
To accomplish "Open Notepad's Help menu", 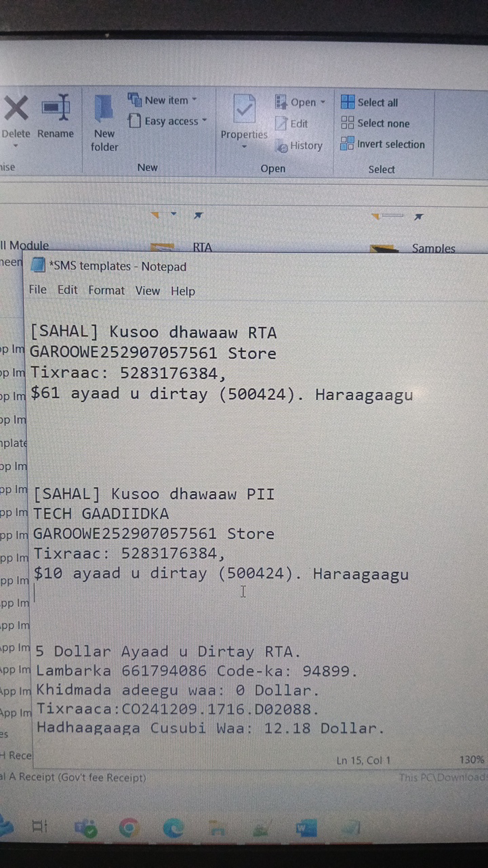I will [183, 291].
